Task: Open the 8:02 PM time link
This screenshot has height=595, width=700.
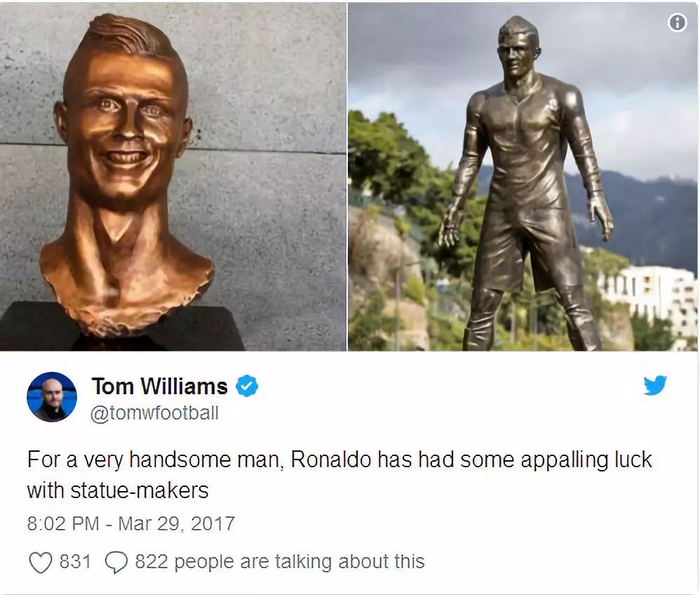Action: [63, 524]
